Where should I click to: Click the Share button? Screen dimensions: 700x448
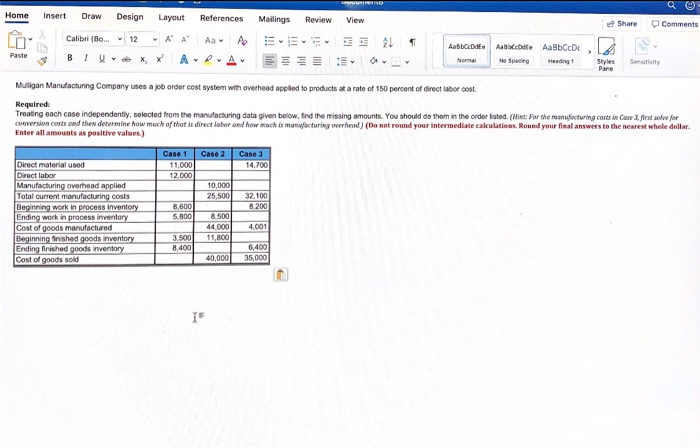(622, 24)
